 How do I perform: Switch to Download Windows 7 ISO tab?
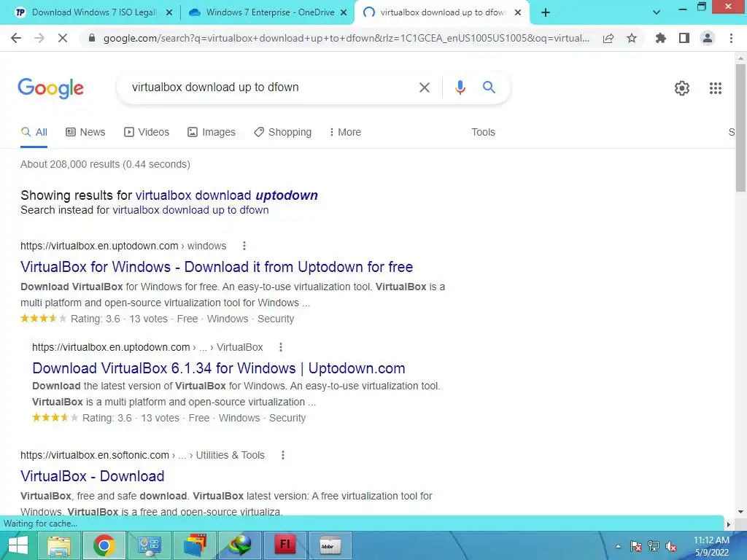coord(94,12)
